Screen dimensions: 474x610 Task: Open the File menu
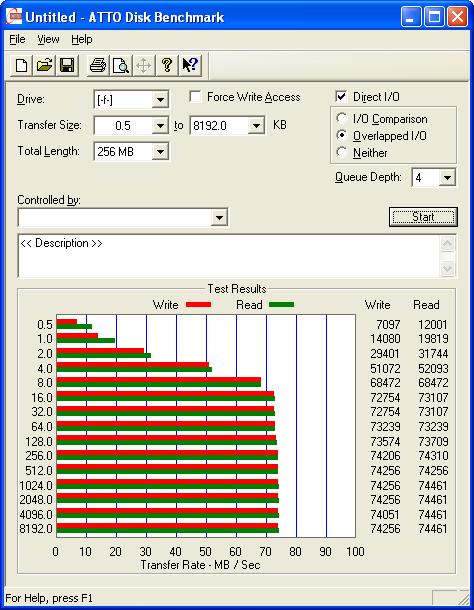tap(17, 39)
